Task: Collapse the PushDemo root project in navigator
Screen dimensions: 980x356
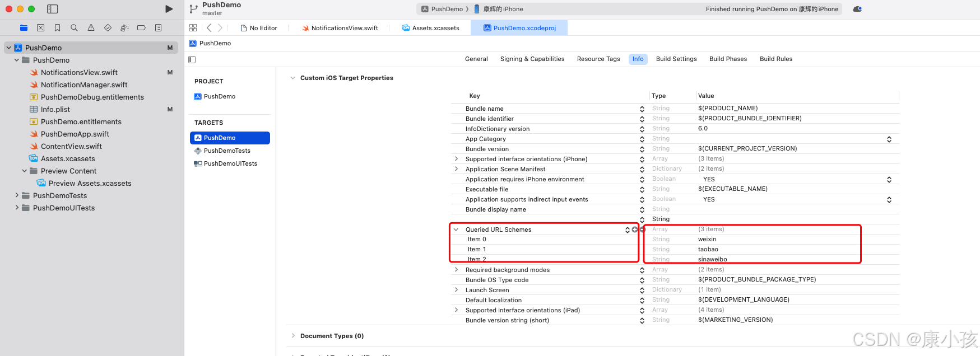Action: (x=9, y=48)
